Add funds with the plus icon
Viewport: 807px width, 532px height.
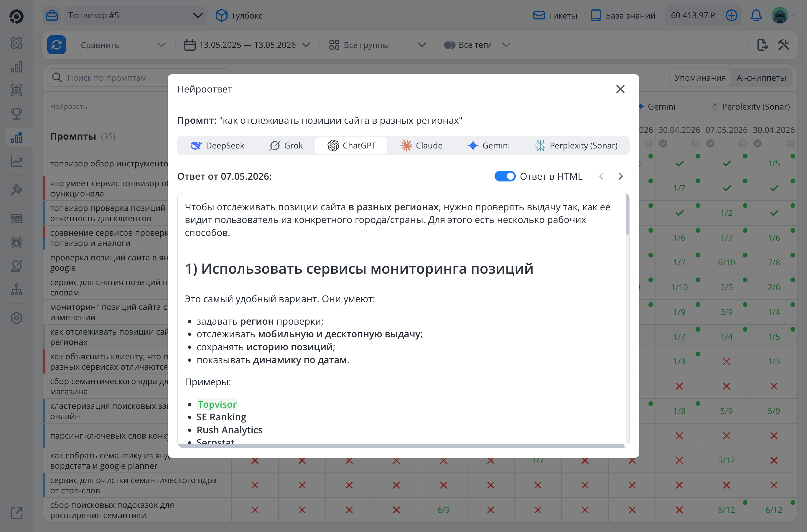[x=731, y=16]
